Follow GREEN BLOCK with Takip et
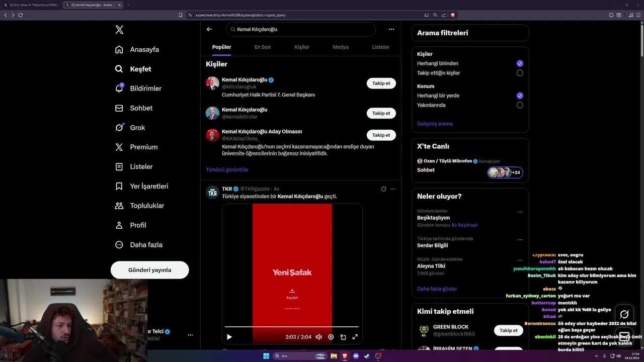Image resolution: width=644 pixels, height=362 pixels. [x=509, y=330]
